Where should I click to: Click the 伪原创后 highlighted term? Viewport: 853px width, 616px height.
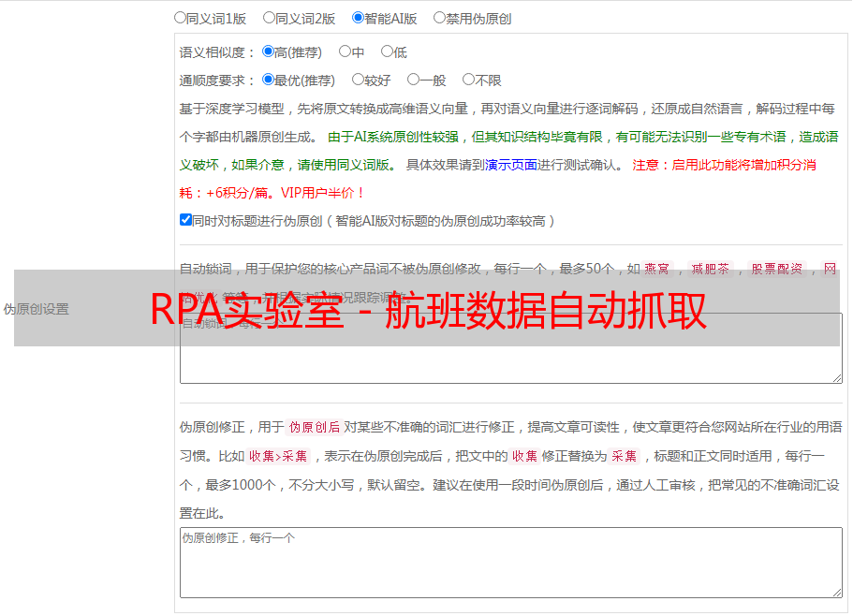click(x=315, y=427)
